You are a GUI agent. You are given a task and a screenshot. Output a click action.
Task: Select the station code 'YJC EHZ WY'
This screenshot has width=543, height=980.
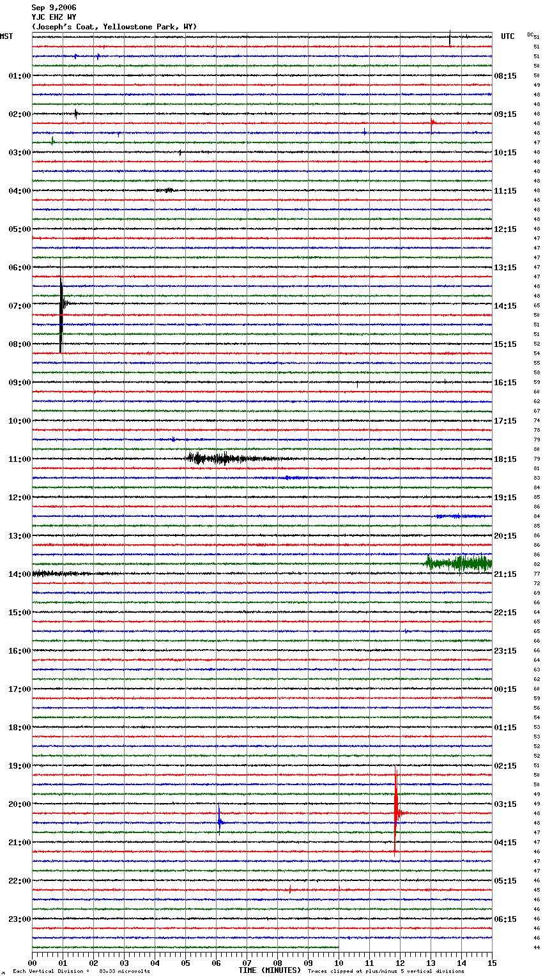pyautogui.click(x=54, y=17)
